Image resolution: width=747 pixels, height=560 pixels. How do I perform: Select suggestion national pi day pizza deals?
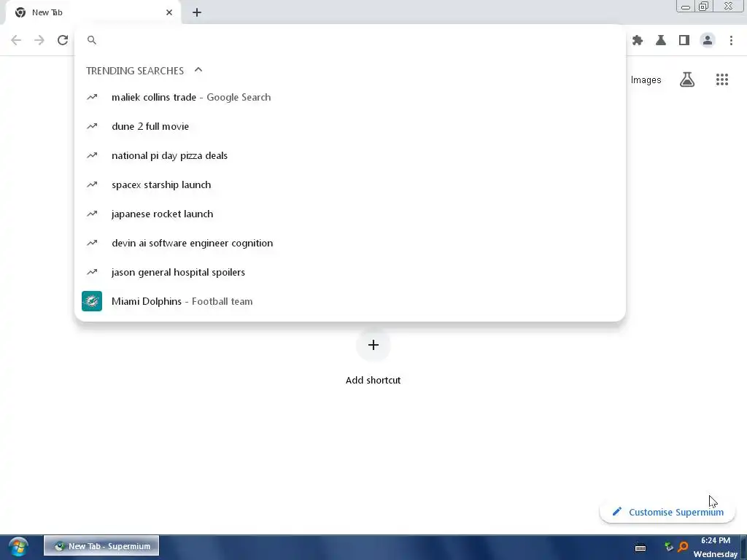[x=349, y=156]
